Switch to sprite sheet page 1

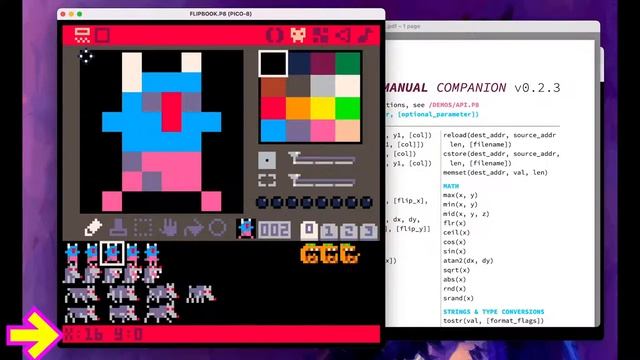(x=329, y=231)
